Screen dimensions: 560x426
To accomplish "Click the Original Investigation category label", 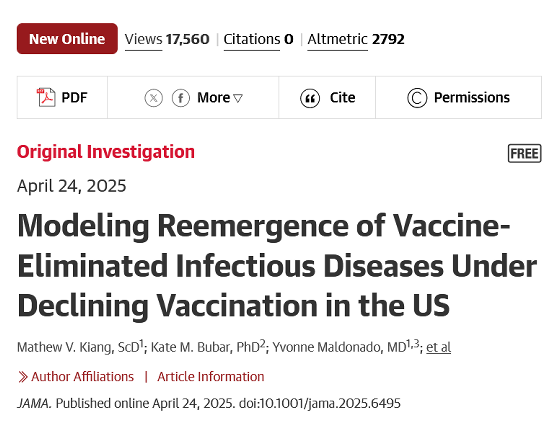I will coord(106,152).
